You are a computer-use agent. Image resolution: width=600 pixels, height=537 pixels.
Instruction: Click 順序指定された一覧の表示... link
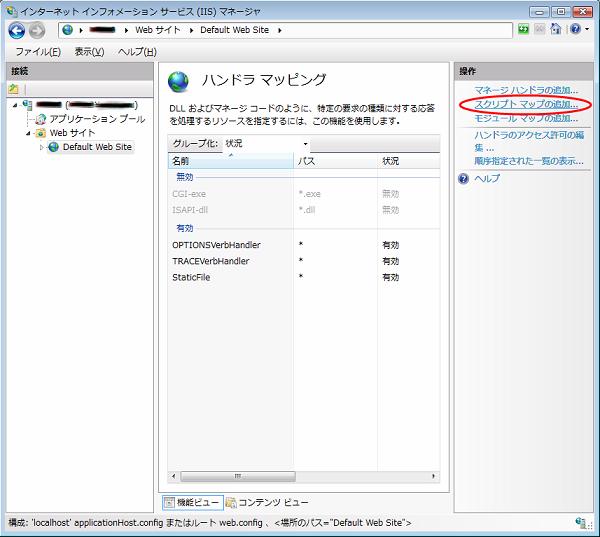click(x=529, y=161)
